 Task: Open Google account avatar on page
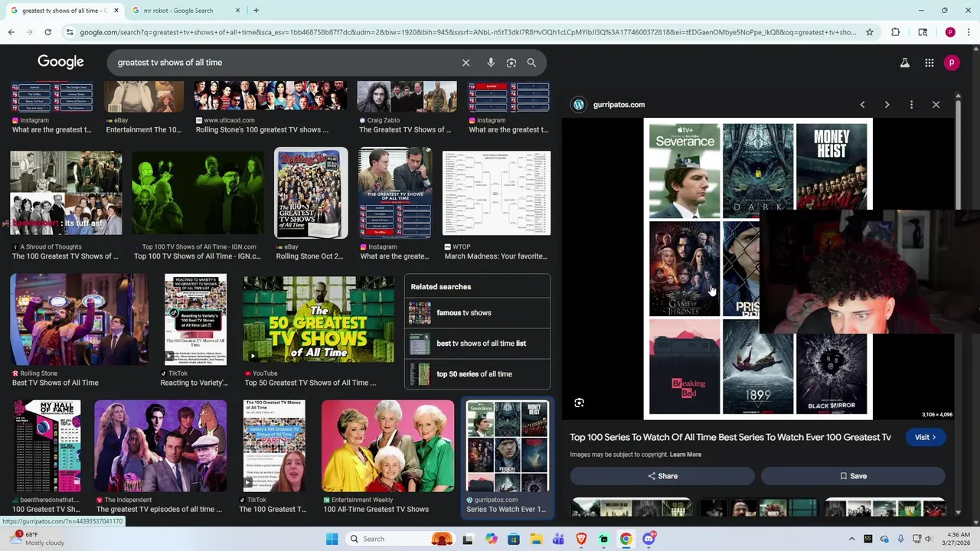tap(952, 63)
